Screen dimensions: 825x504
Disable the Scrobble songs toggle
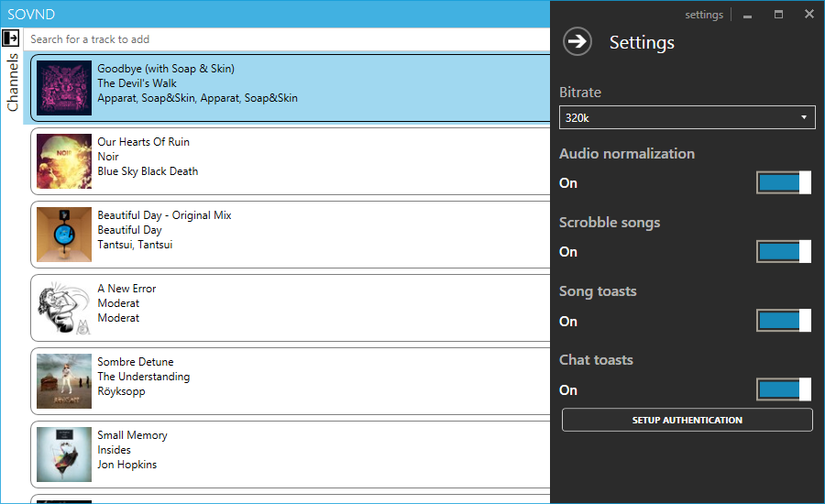pos(783,252)
